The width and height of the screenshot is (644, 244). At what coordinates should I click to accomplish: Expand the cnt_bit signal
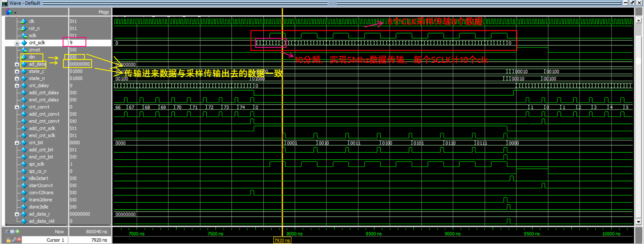point(17,143)
